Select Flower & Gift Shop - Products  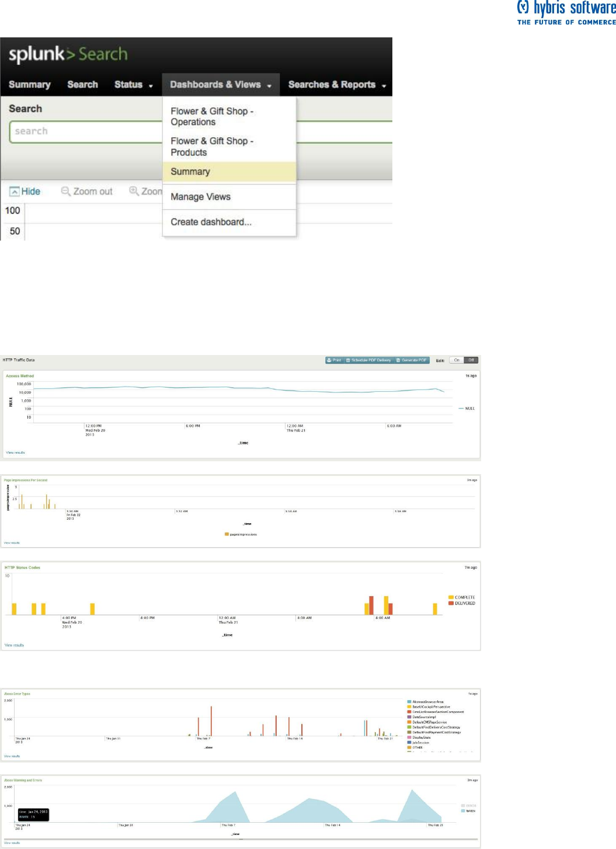pyautogui.click(x=212, y=147)
